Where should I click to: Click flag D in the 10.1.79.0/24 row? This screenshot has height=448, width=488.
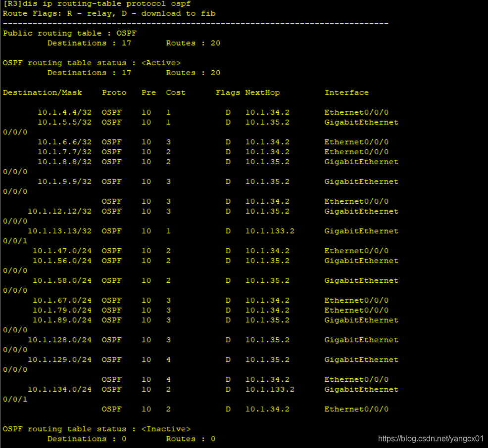(x=228, y=310)
